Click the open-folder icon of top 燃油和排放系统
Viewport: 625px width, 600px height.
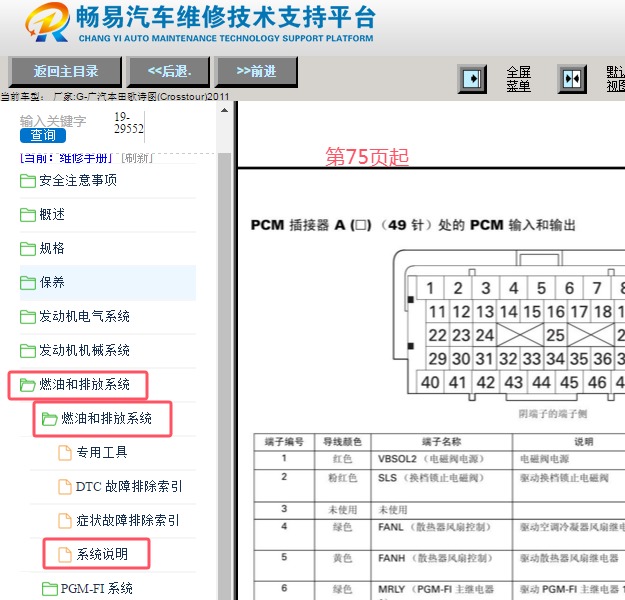pos(28,385)
